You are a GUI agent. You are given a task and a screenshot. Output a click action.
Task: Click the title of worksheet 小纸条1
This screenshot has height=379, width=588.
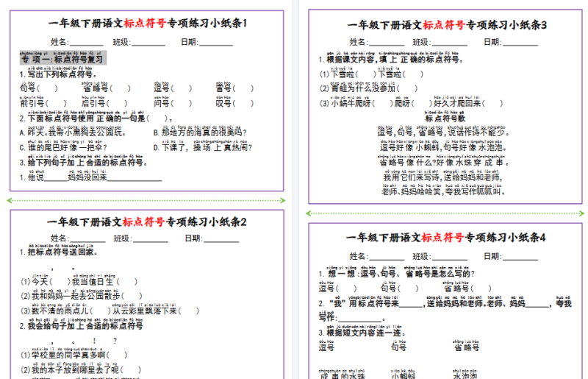pyautogui.click(x=148, y=24)
